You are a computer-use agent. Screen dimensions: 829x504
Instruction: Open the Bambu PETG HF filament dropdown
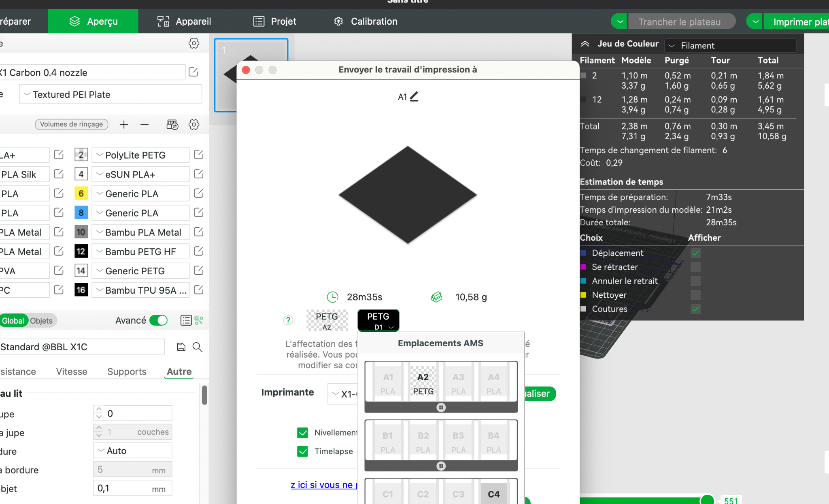140,252
